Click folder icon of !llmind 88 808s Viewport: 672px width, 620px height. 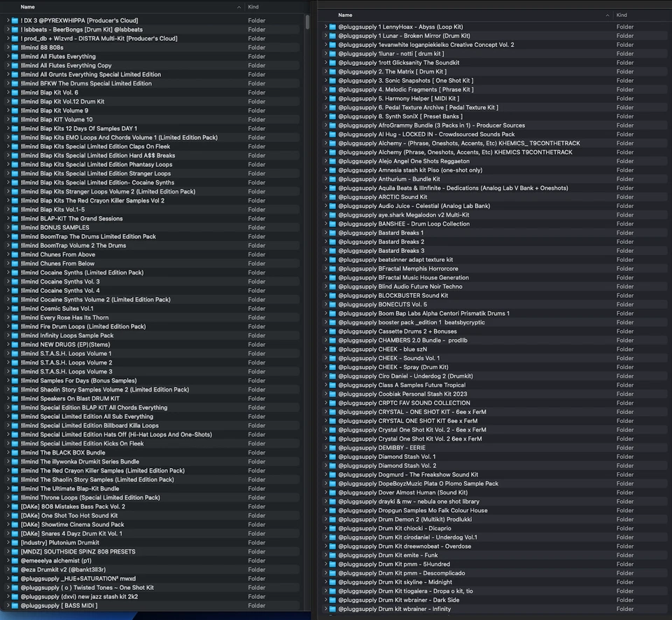[x=15, y=48]
